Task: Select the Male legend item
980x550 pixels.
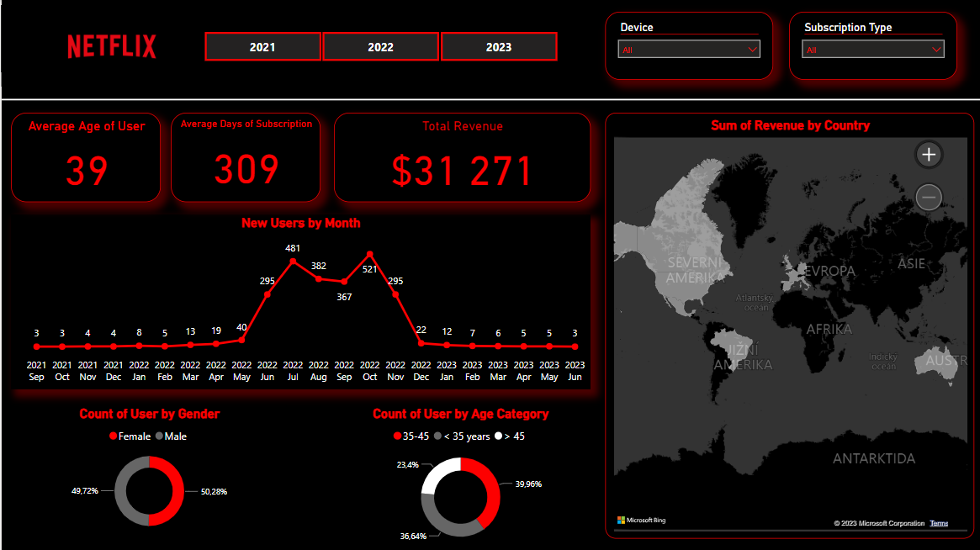Action: pyautogui.click(x=172, y=436)
